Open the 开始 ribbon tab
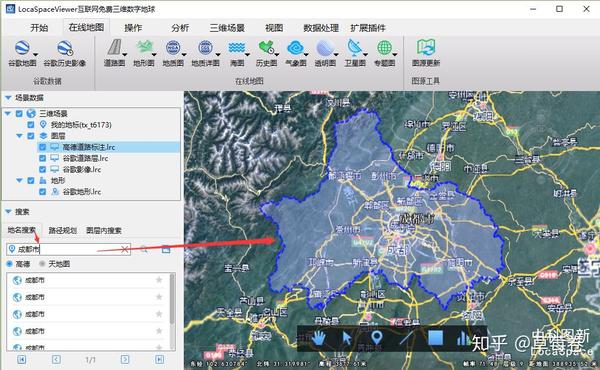 click(39, 28)
